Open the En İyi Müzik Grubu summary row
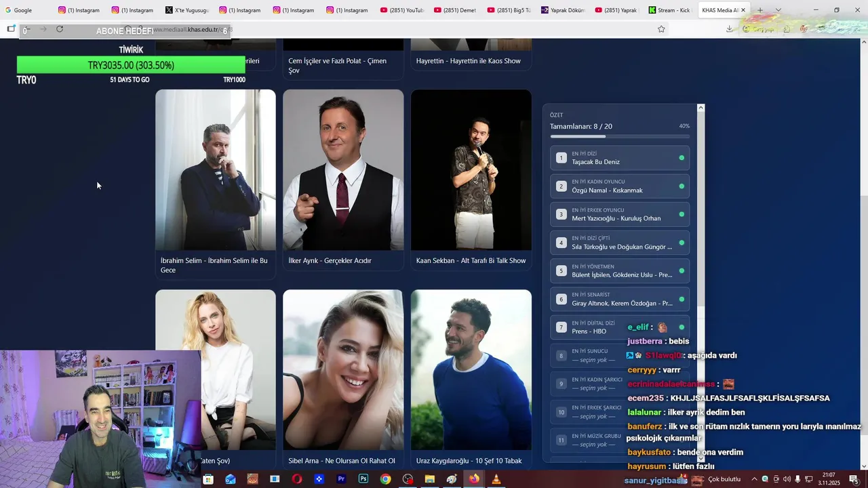This screenshot has width=868, height=488. 620,440
